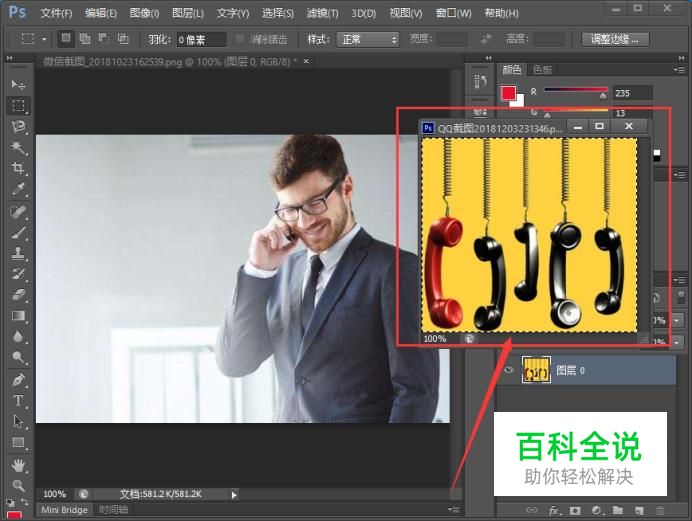Create a new layer
Screen dimensions: 692x521
639,510
